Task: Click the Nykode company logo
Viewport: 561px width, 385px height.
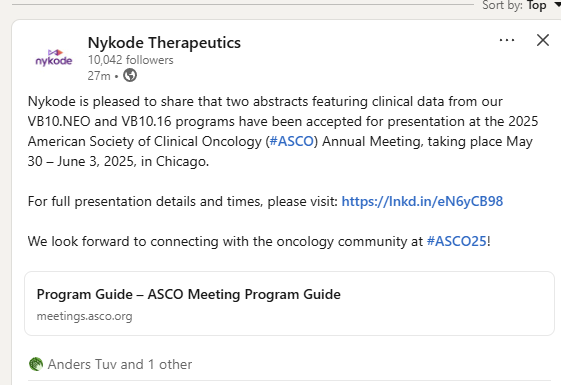Action: pos(54,58)
